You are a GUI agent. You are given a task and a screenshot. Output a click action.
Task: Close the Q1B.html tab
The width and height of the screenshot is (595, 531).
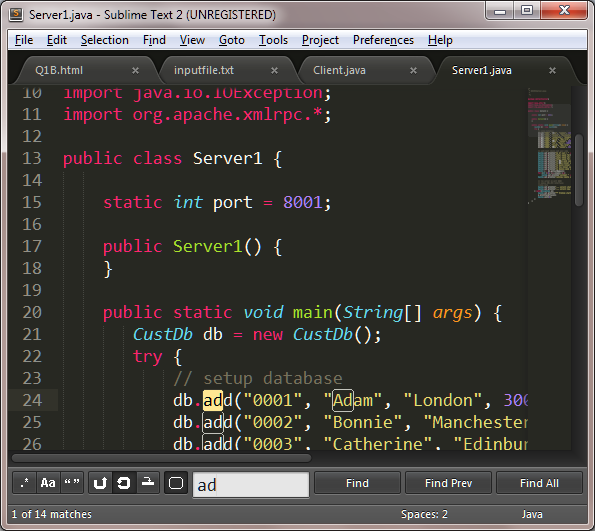click(135, 71)
